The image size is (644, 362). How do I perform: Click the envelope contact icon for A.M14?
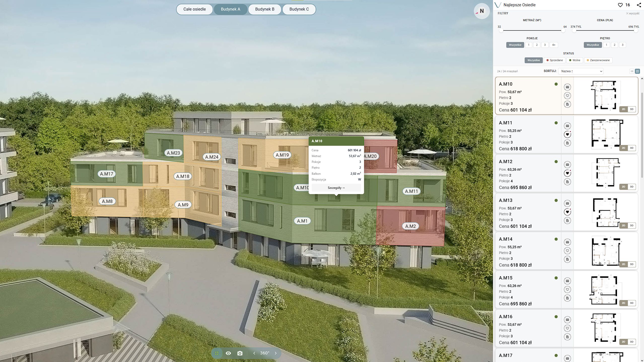pyautogui.click(x=567, y=242)
